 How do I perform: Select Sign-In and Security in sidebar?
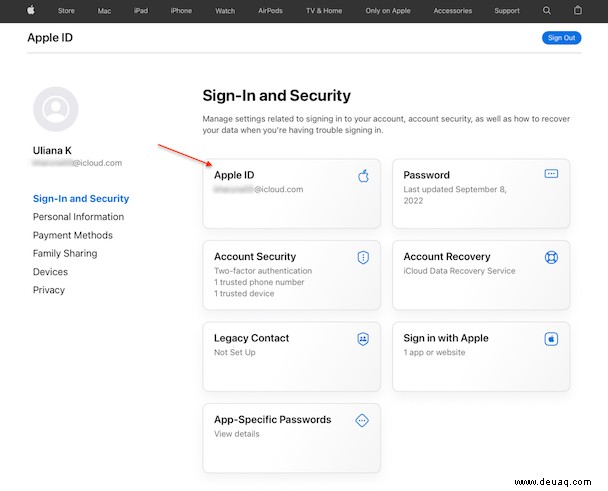[81, 199]
